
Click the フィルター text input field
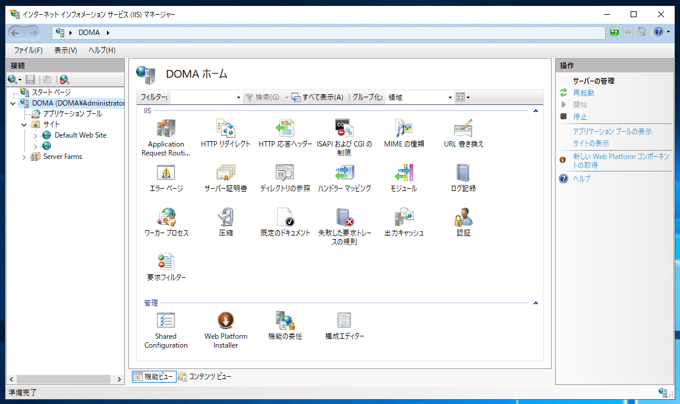203,98
